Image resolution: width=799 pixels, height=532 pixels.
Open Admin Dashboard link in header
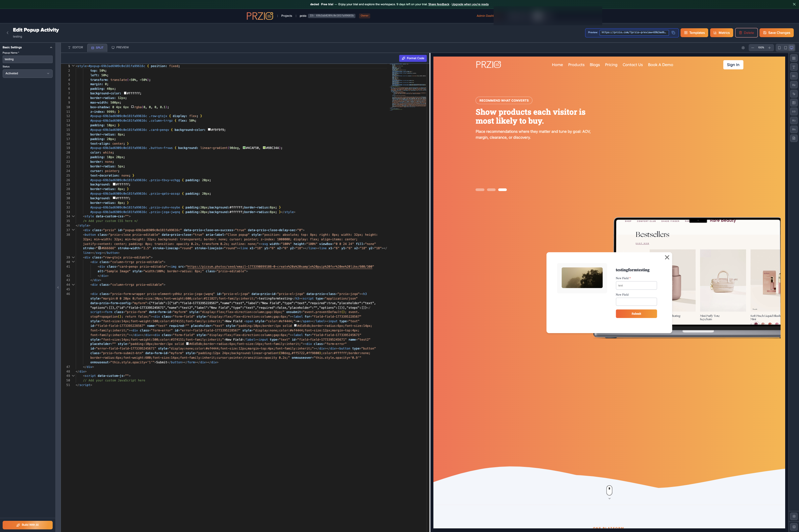click(485, 16)
